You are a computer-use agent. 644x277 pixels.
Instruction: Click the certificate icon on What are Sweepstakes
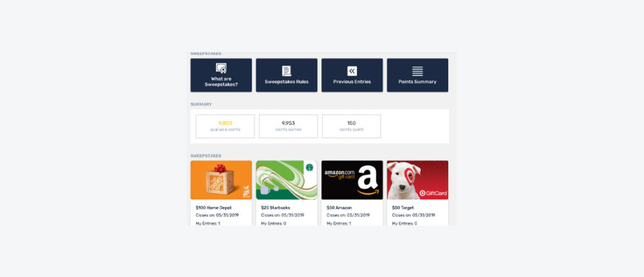pos(221,68)
